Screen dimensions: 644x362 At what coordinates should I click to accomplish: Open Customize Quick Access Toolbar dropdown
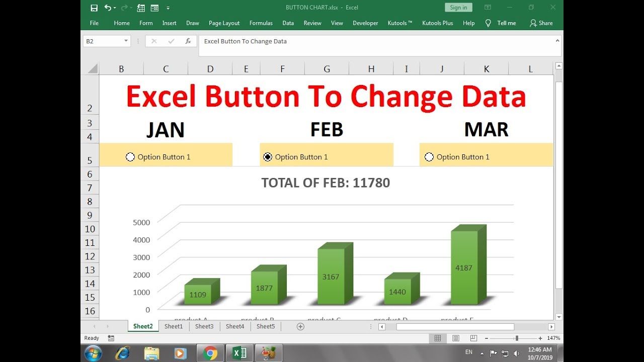(168, 8)
